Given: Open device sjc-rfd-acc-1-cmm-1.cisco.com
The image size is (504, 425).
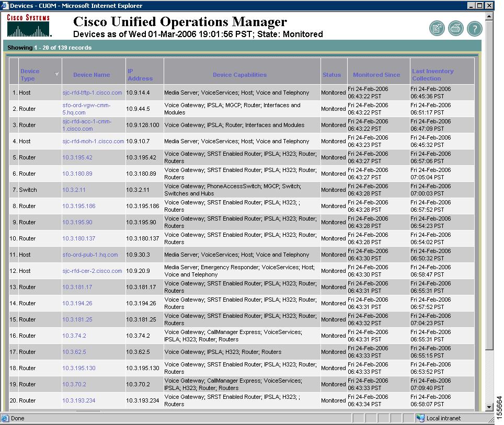Looking at the screenshot, I should point(87,125).
